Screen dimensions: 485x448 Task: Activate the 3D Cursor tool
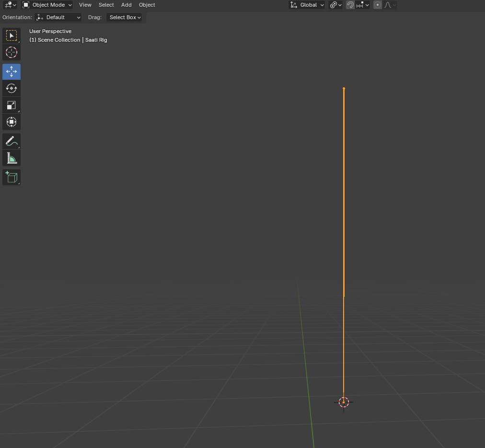coord(12,52)
